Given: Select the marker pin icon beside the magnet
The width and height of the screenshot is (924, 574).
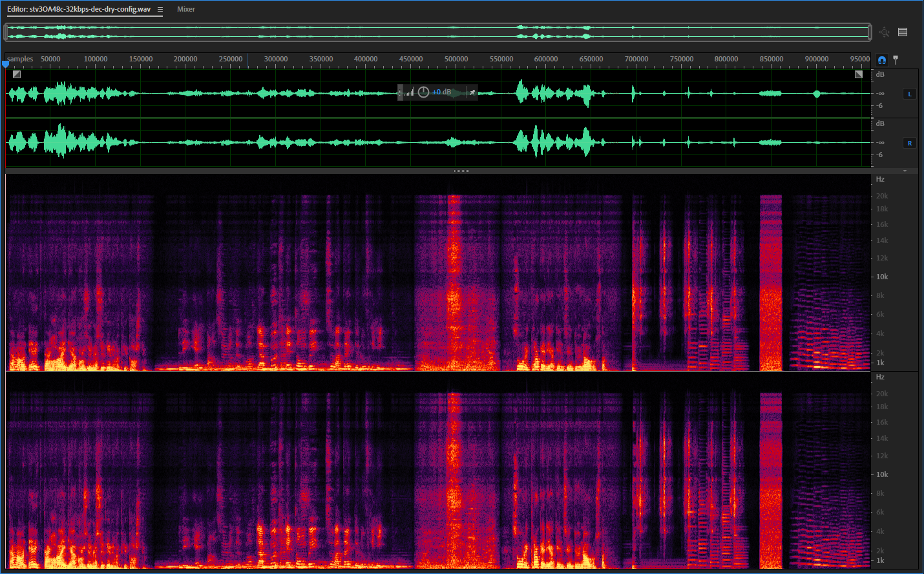Looking at the screenshot, I should (896, 59).
